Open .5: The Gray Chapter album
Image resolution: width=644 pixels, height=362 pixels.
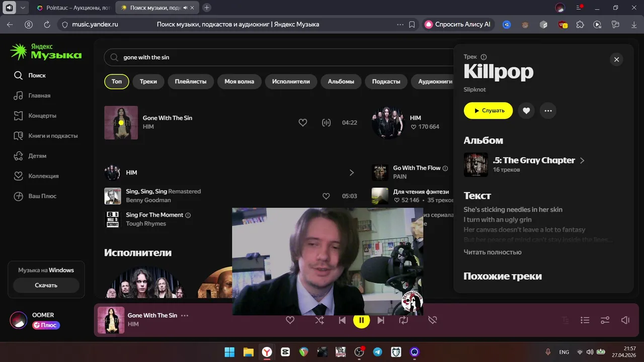(x=534, y=160)
